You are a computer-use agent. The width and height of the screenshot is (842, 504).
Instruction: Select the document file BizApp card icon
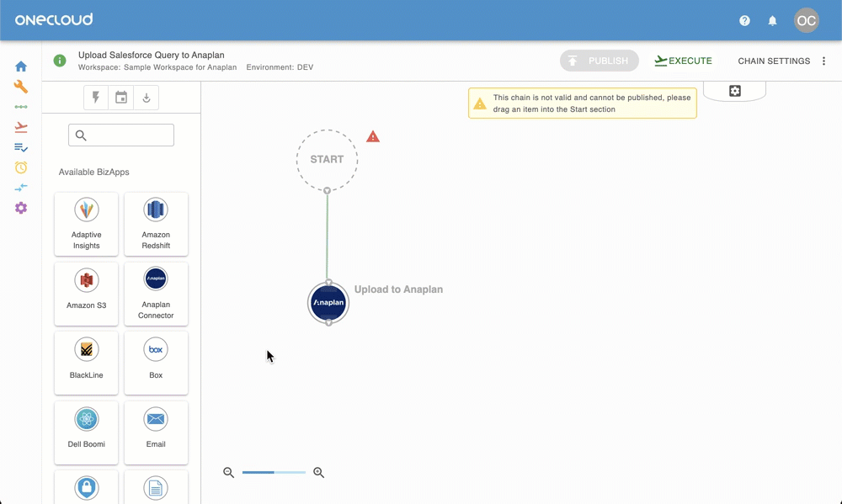pos(156,488)
